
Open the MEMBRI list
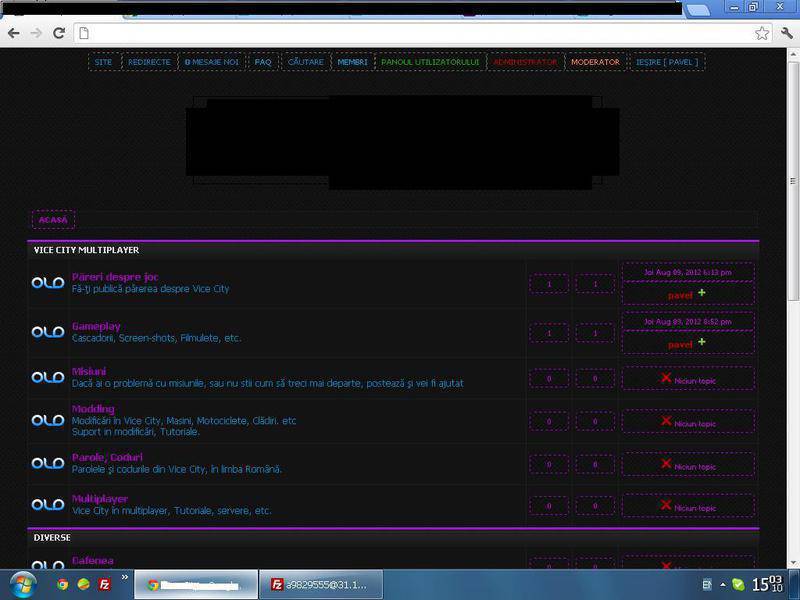tap(353, 62)
